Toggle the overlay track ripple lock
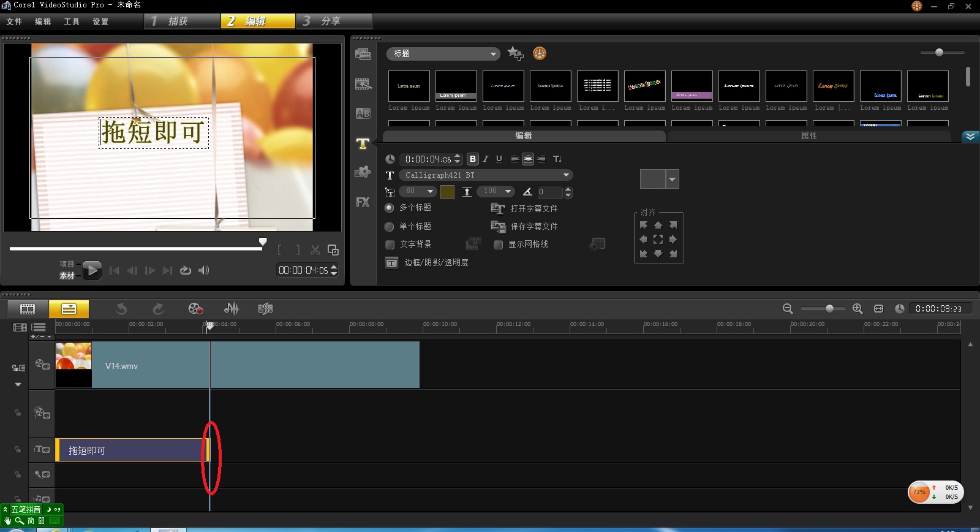Image resolution: width=980 pixels, height=532 pixels. (x=18, y=412)
